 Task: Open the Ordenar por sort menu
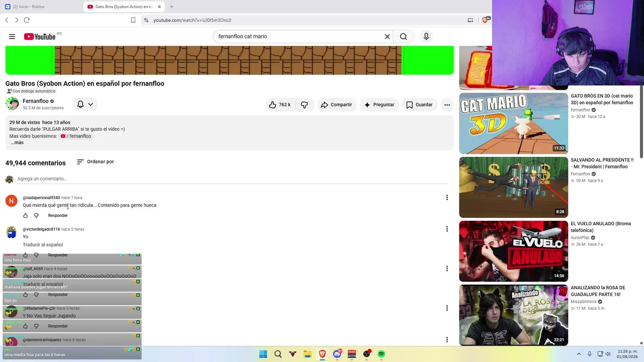click(96, 162)
